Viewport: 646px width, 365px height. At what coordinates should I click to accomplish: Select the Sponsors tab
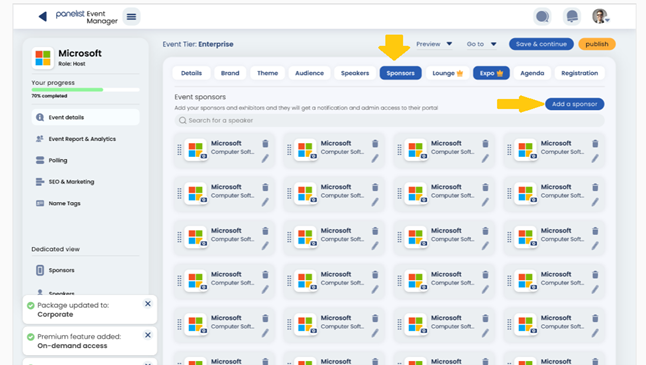point(400,73)
